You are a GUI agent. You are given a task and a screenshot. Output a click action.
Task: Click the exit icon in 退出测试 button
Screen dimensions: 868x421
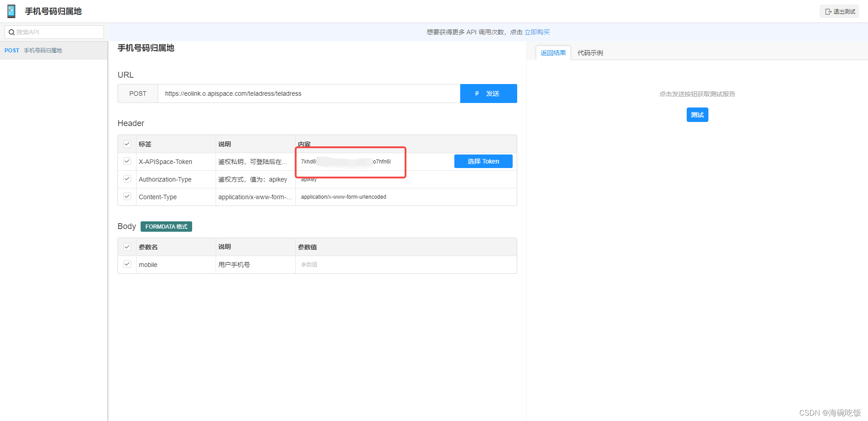(828, 12)
